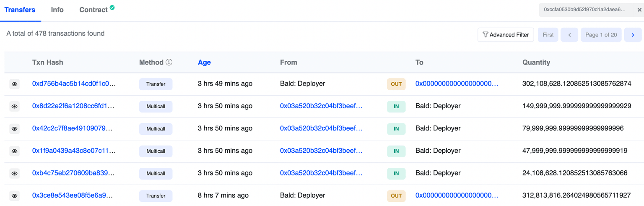Select the Transfers tab
644x206 pixels.
tap(20, 10)
